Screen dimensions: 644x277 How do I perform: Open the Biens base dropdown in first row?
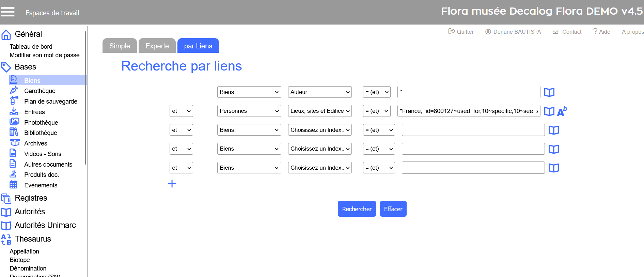pyautogui.click(x=249, y=92)
